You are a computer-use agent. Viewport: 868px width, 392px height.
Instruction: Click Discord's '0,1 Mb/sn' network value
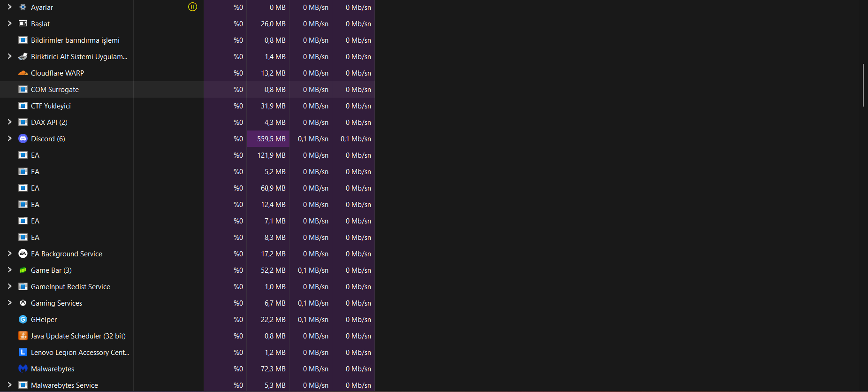point(356,139)
